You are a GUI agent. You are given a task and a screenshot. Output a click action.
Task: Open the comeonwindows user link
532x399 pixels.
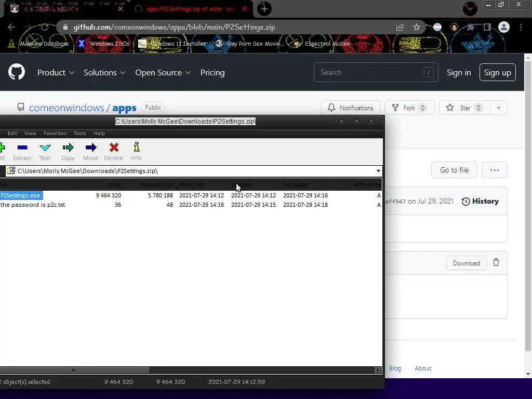click(66, 108)
